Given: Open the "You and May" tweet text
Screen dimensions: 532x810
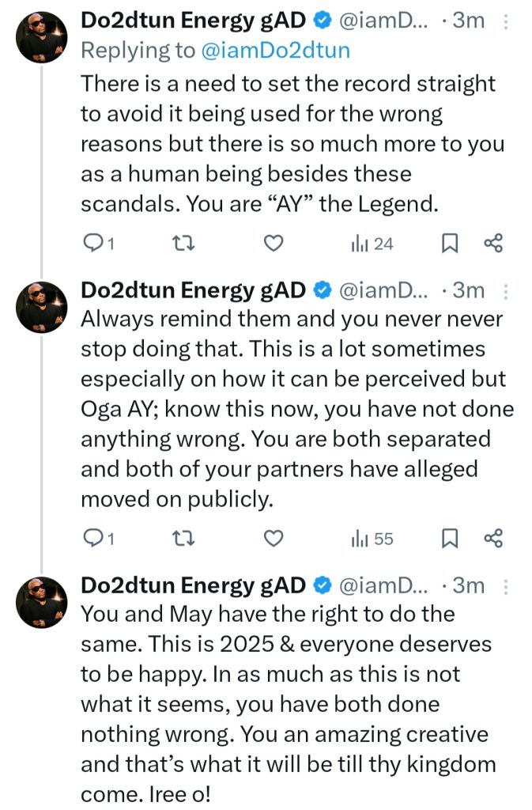Looking at the screenshot, I should pos(285,704).
